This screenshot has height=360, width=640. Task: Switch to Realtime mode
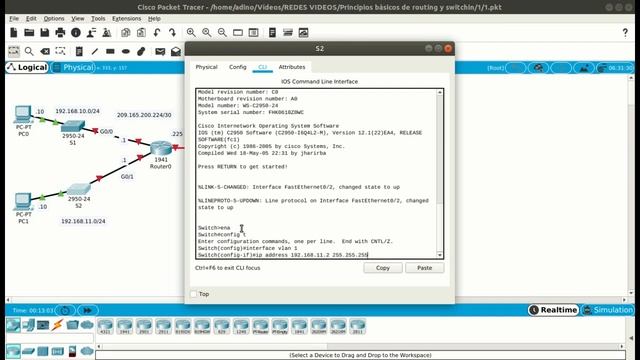pos(553,310)
